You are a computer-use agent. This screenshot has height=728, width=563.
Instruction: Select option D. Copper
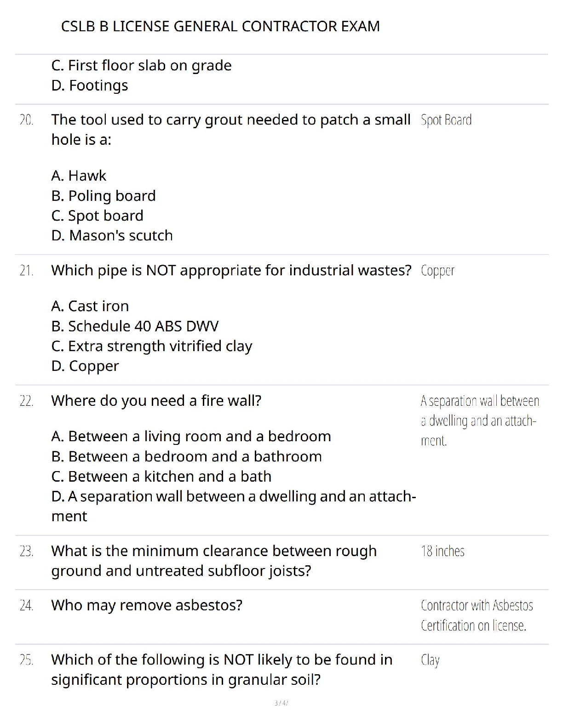pos(85,366)
